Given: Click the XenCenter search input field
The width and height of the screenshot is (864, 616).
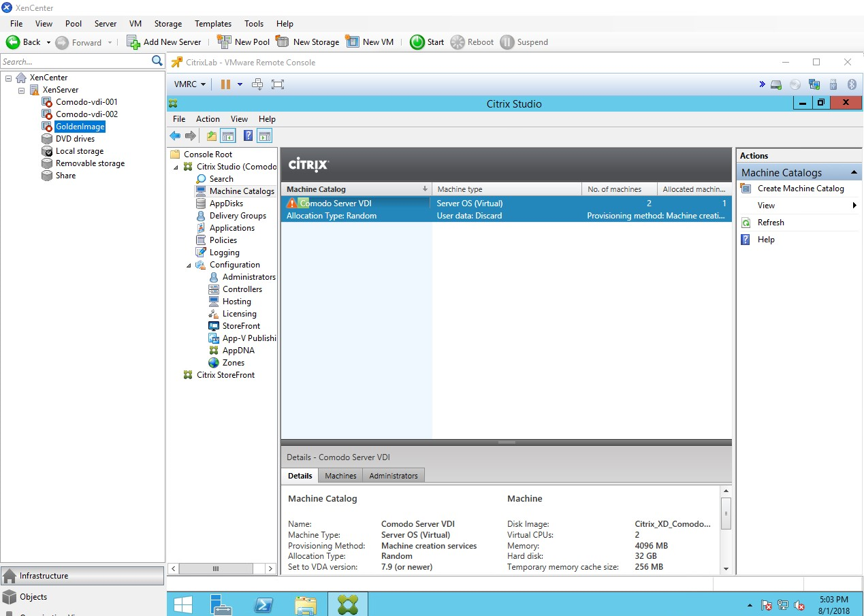Looking at the screenshot, I should click(76, 61).
